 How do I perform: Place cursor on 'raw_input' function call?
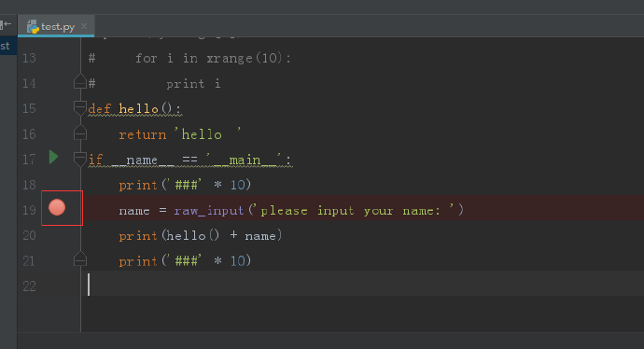pos(209,211)
